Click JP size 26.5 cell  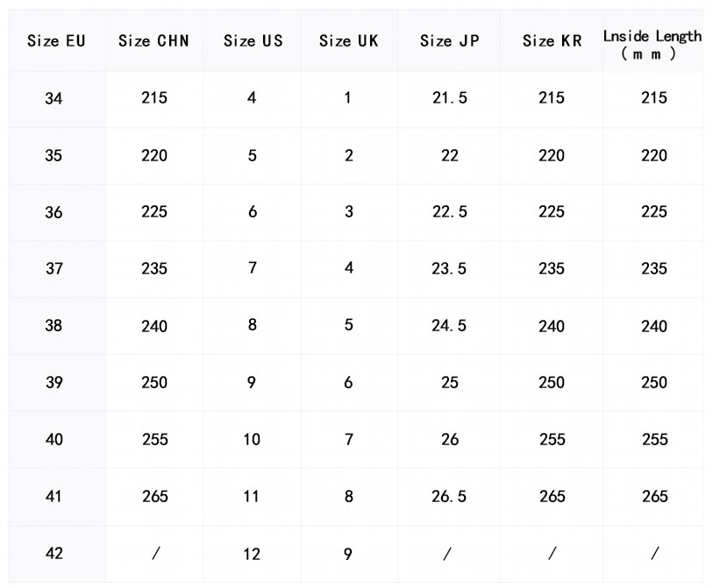(x=449, y=497)
